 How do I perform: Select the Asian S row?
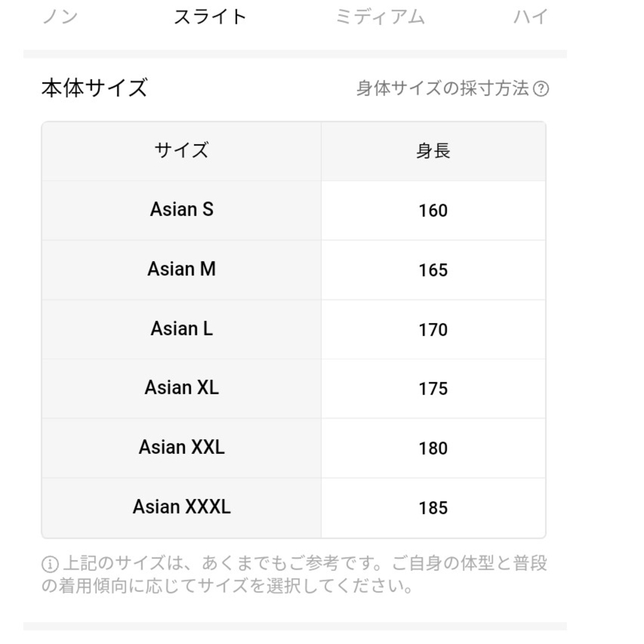pyautogui.click(x=293, y=210)
